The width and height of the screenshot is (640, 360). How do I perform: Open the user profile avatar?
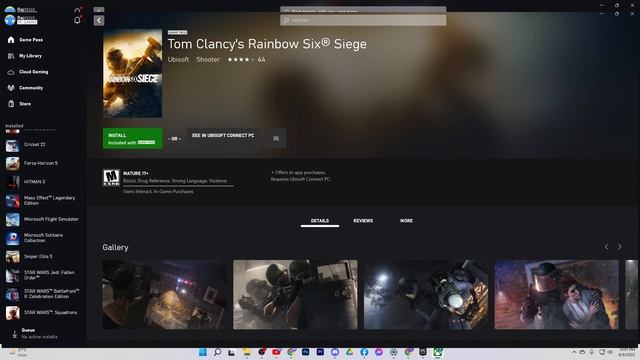point(10,20)
